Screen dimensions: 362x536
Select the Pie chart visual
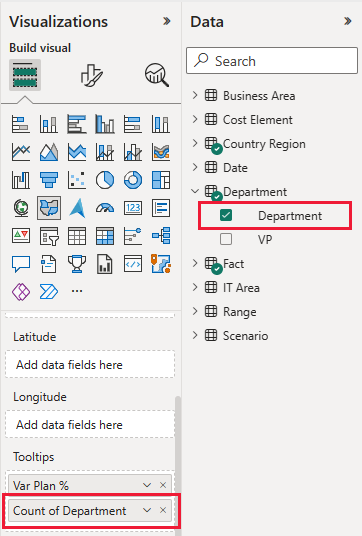click(105, 180)
